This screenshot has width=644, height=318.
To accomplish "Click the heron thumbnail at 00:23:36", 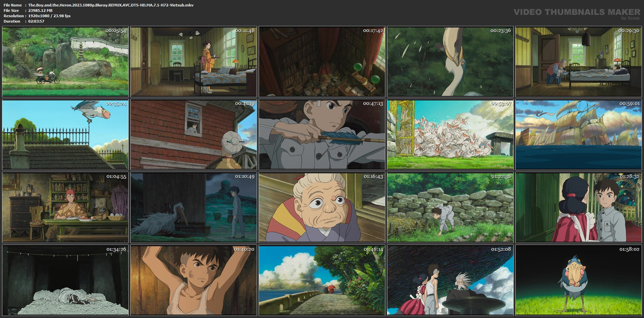I will pyautogui.click(x=450, y=61).
